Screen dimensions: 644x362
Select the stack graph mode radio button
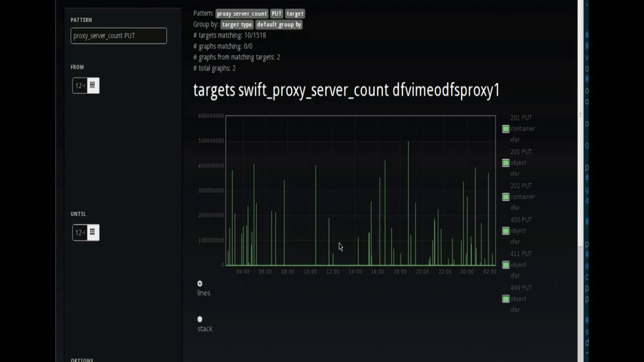[200, 319]
